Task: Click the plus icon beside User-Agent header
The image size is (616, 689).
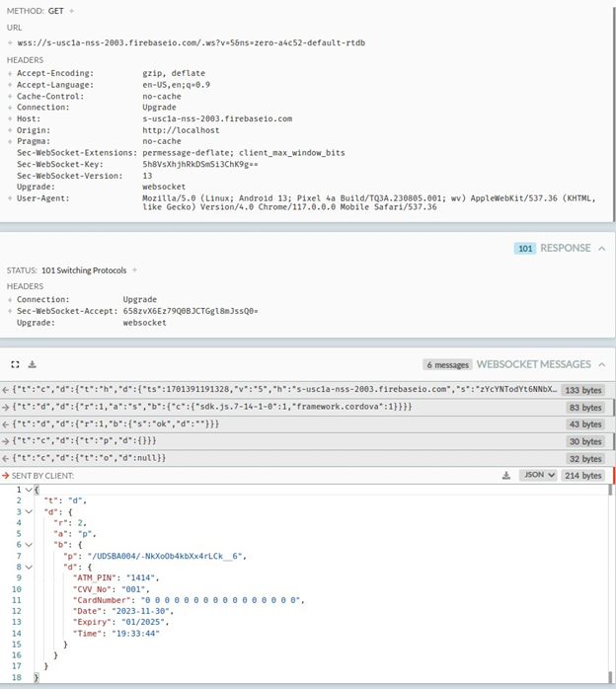Action: 10,198
